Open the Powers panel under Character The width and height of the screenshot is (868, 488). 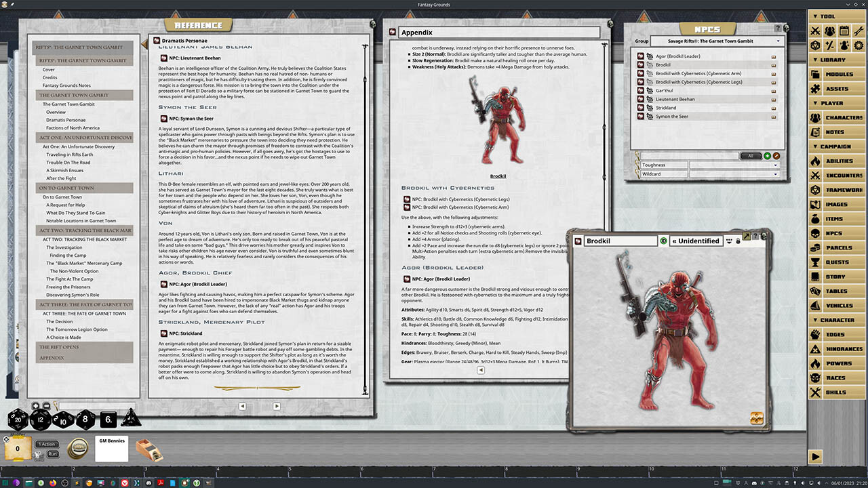(837, 363)
